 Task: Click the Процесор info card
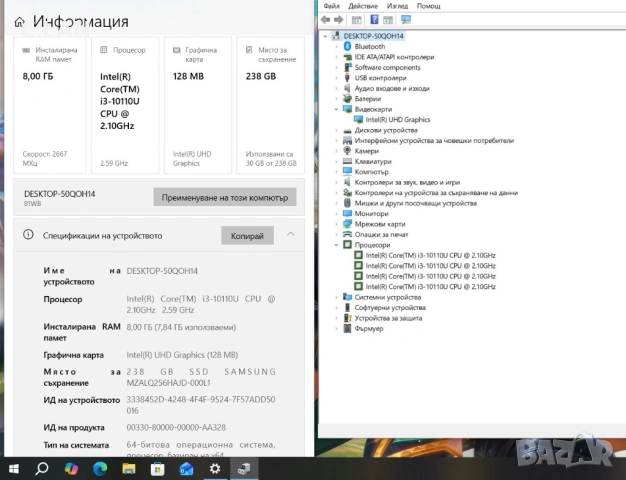point(125,105)
